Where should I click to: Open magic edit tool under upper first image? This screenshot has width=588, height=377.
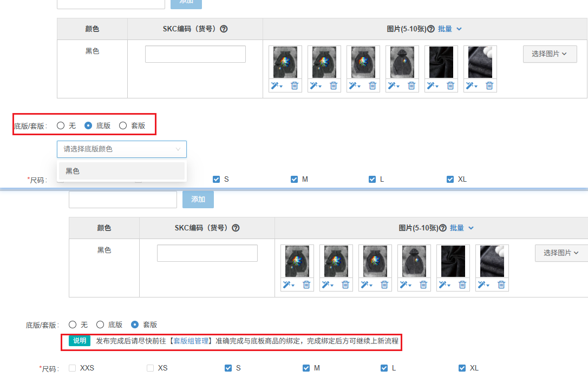[277, 86]
